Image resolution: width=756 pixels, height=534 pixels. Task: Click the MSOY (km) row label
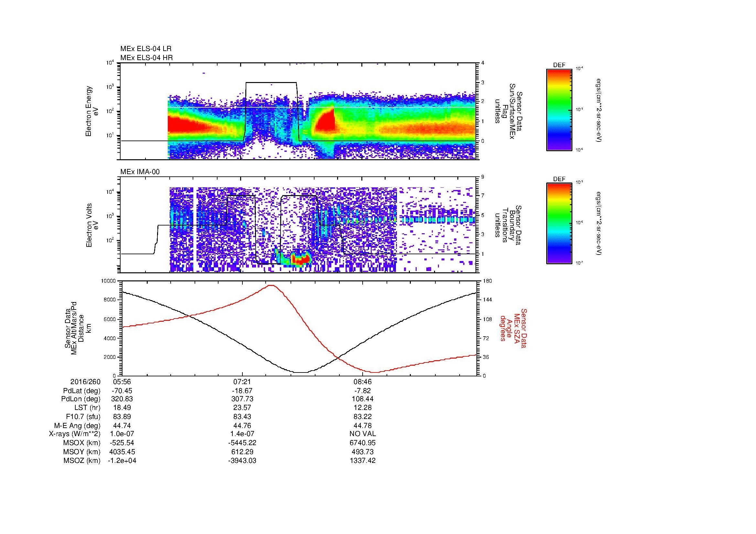tap(82, 452)
